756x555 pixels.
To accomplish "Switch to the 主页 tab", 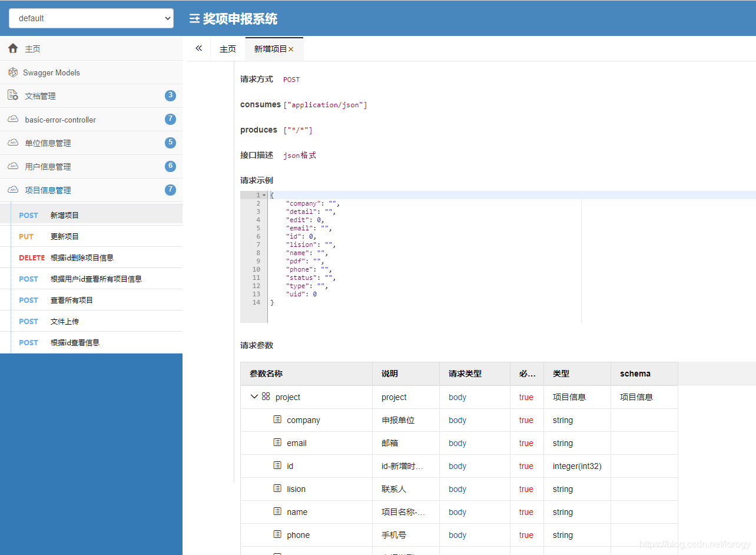I will point(228,49).
